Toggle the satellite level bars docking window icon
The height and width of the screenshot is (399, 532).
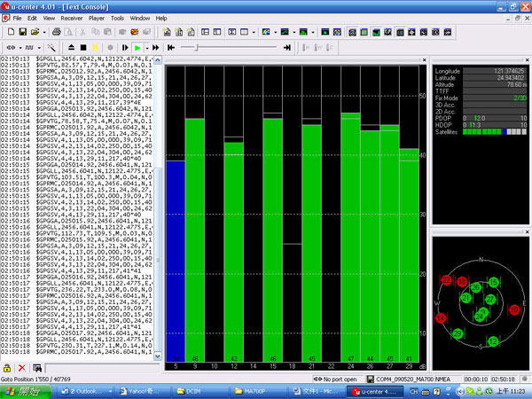[x=376, y=32]
